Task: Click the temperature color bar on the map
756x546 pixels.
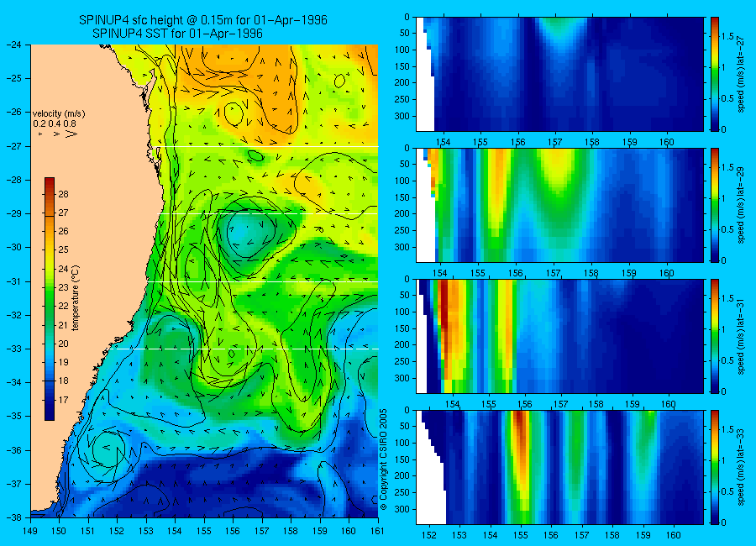Action: [x=50, y=299]
